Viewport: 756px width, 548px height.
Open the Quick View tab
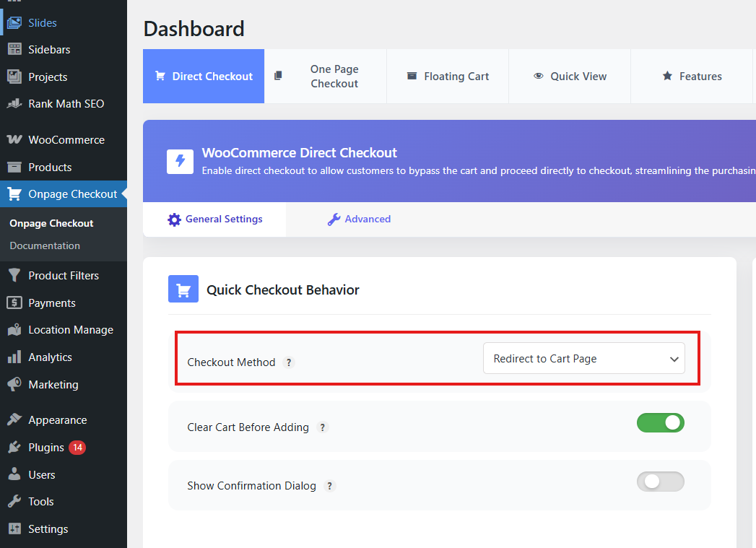(x=570, y=76)
